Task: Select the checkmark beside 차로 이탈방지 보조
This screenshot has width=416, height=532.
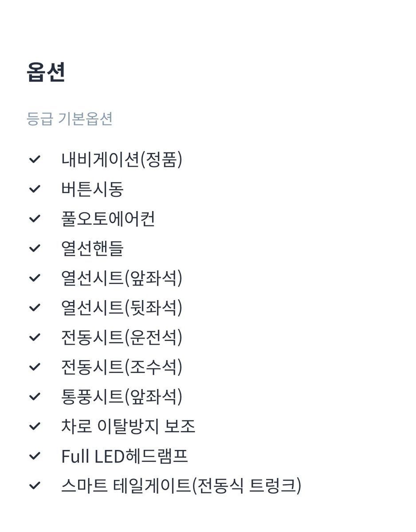Action: pyautogui.click(x=35, y=426)
